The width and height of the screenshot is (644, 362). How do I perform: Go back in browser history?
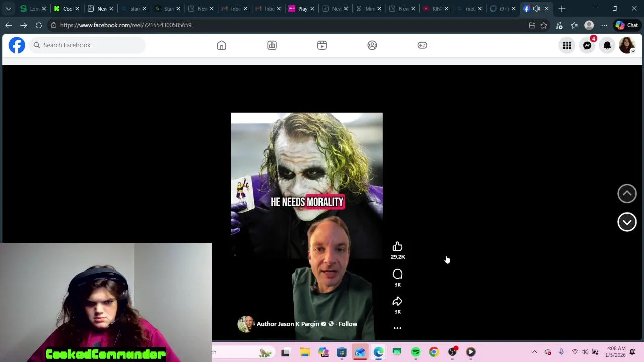click(9, 25)
